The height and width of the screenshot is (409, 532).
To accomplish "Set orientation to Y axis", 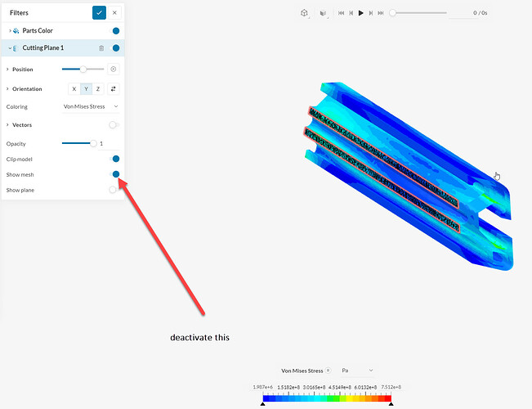I will click(x=86, y=89).
